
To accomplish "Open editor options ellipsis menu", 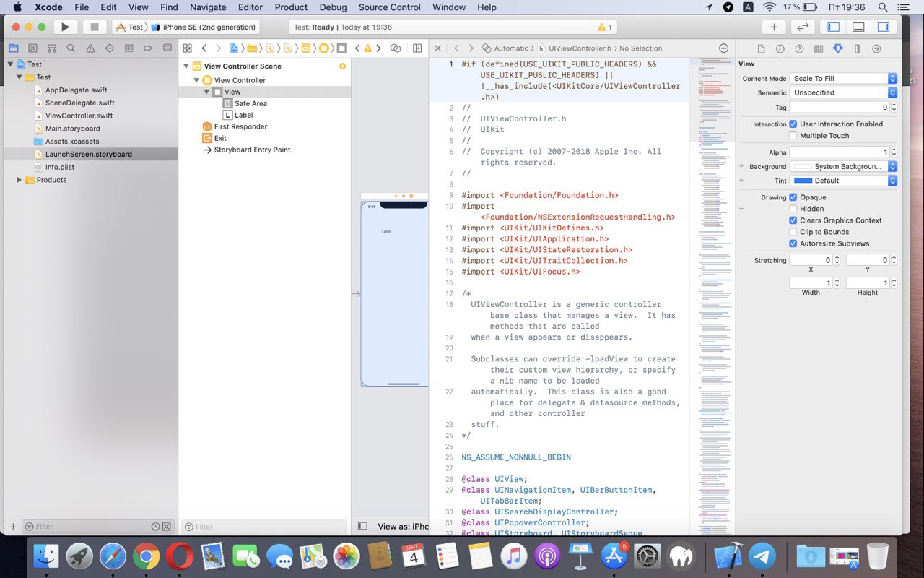I will [724, 48].
